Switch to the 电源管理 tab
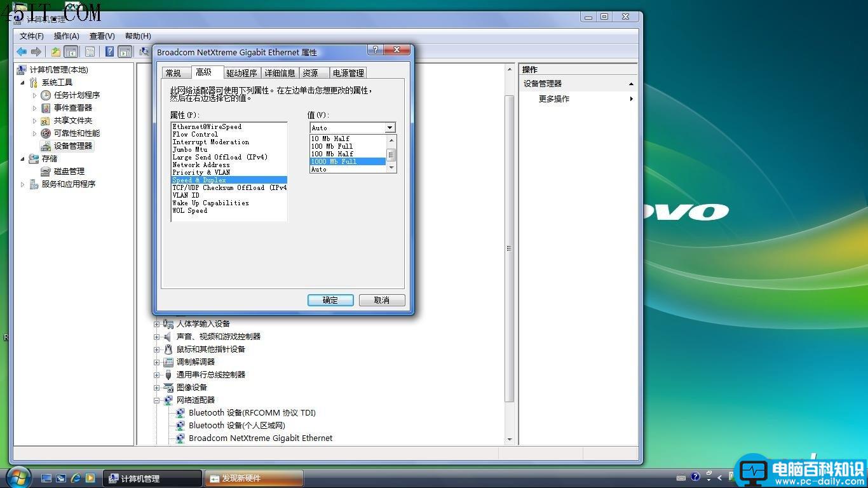This screenshot has width=868, height=488. (348, 73)
